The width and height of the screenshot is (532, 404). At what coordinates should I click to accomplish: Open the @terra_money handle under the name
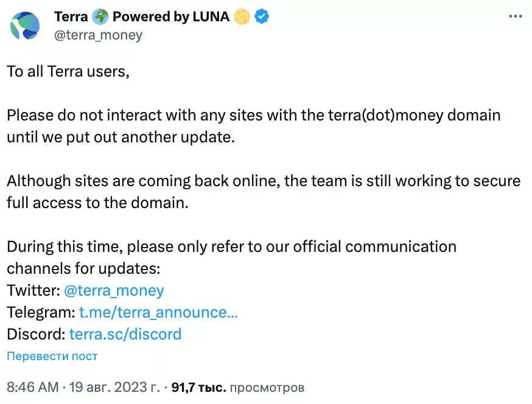tap(98, 35)
